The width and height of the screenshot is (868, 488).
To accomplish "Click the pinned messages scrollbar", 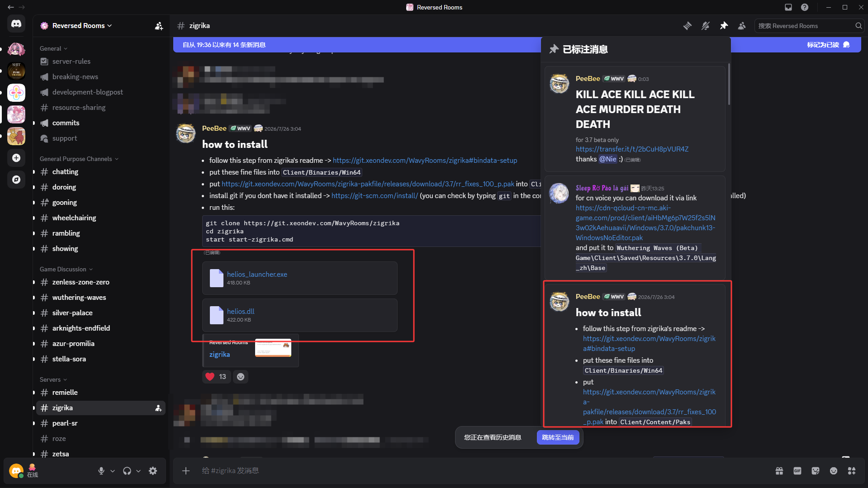I will [729, 85].
